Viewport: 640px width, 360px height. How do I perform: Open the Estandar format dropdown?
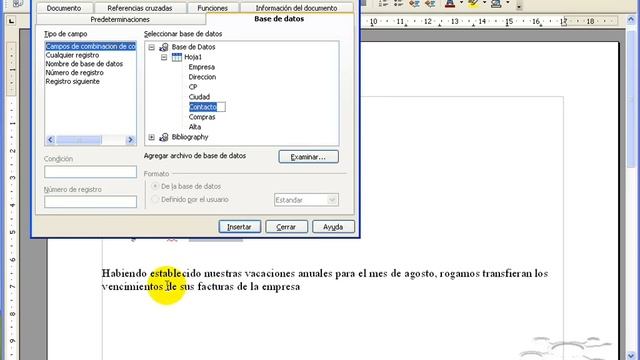coord(306,200)
